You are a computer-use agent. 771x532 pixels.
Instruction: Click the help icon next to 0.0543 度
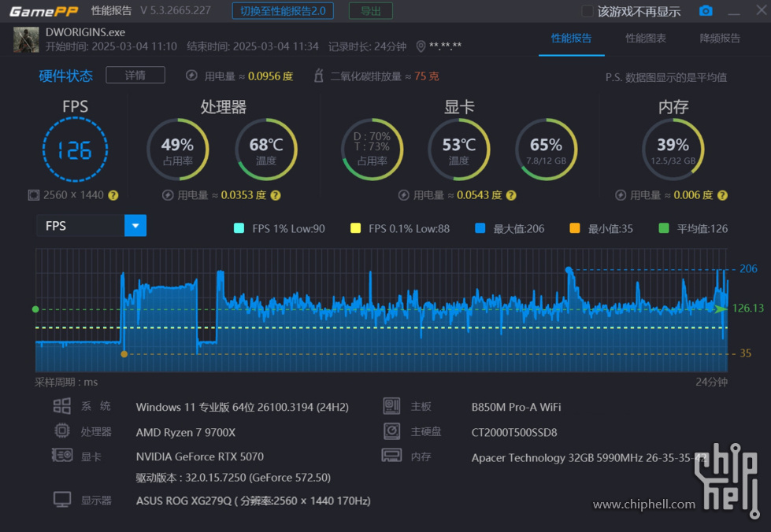coord(511,195)
